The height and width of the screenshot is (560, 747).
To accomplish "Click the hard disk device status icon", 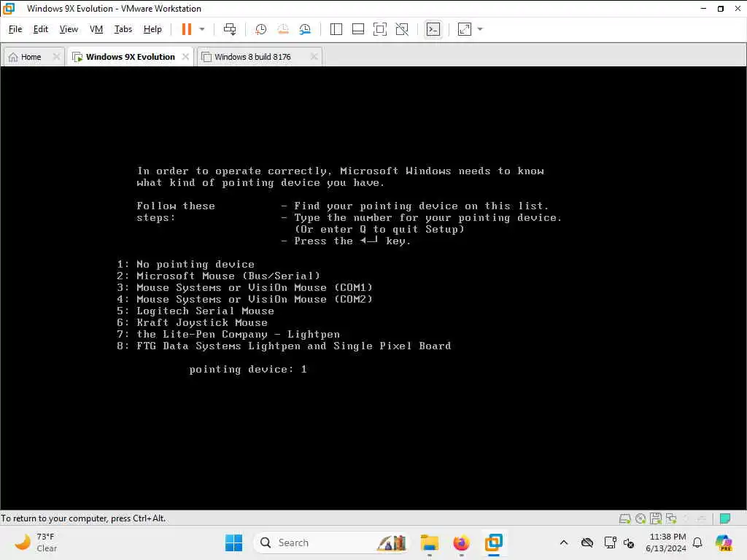I will pyautogui.click(x=624, y=518).
